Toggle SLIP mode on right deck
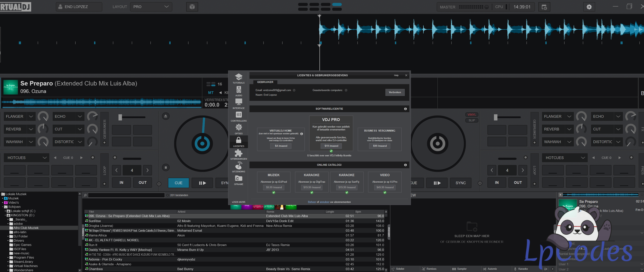 pos(472,120)
